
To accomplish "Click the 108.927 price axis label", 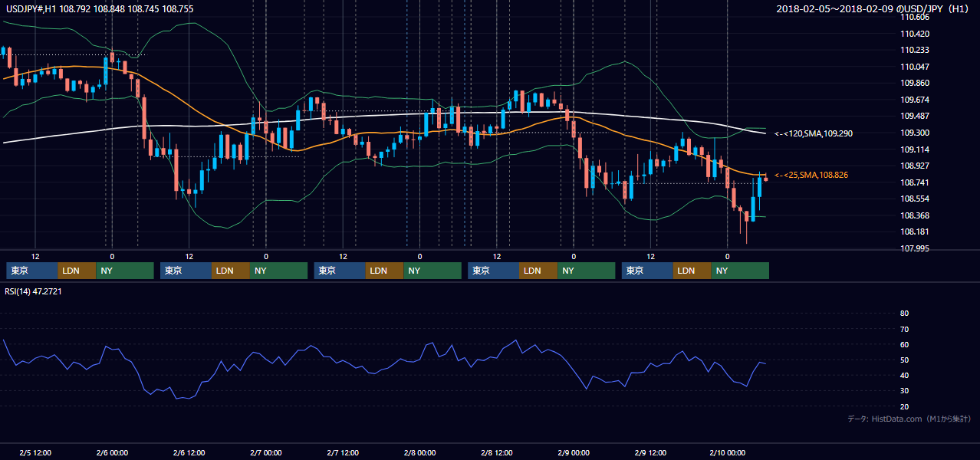I will point(916,166).
